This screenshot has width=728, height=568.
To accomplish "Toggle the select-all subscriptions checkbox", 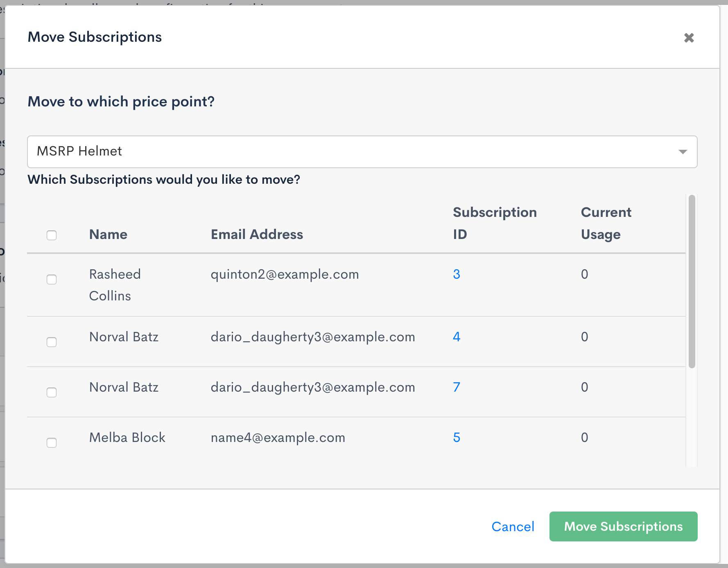I will click(52, 235).
